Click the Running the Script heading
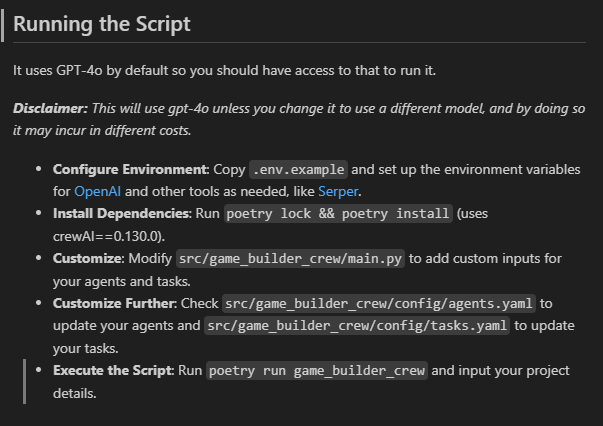This screenshot has height=426, width=603. [102, 24]
